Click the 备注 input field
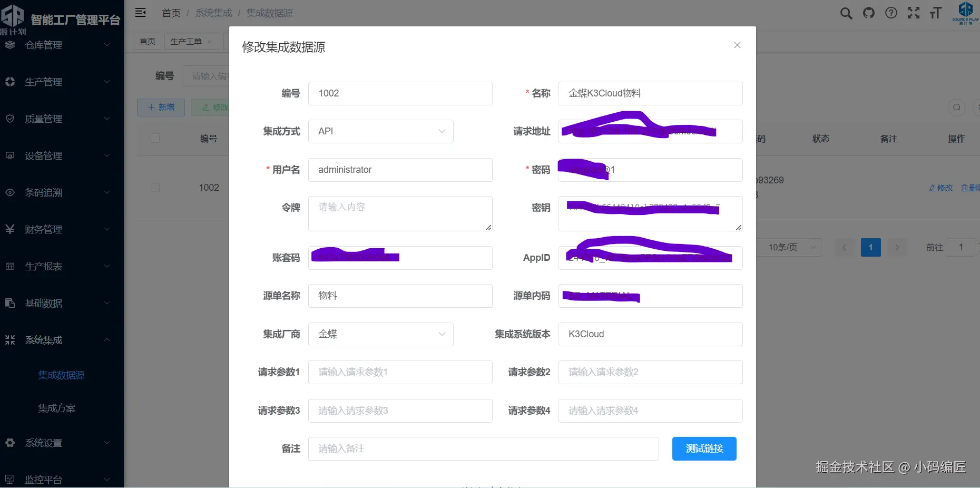Image resolution: width=980 pixels, height=488 pixels. [x=484, y=448]
